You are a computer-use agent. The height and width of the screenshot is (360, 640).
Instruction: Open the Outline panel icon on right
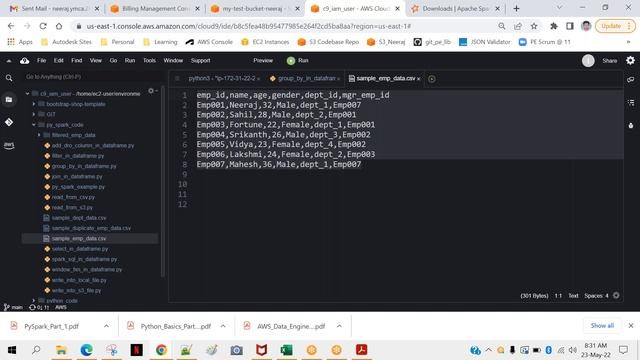631,102
